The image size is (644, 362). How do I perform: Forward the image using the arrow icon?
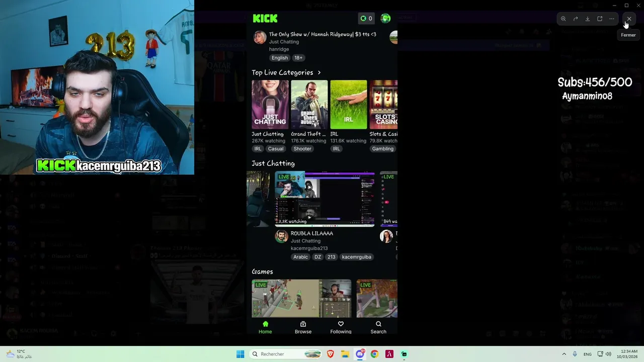[576, 19]
